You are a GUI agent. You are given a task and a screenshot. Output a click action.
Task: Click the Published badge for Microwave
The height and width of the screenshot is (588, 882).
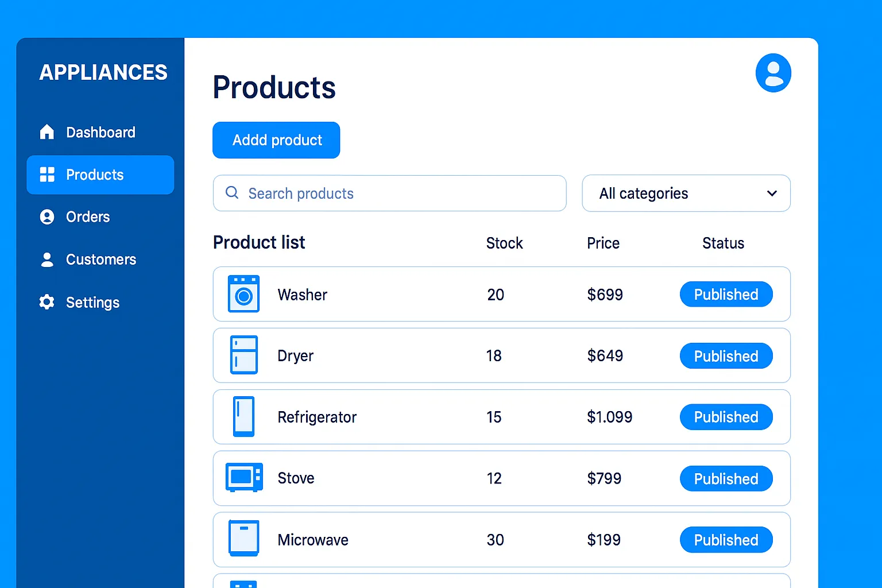coord(726,540)
